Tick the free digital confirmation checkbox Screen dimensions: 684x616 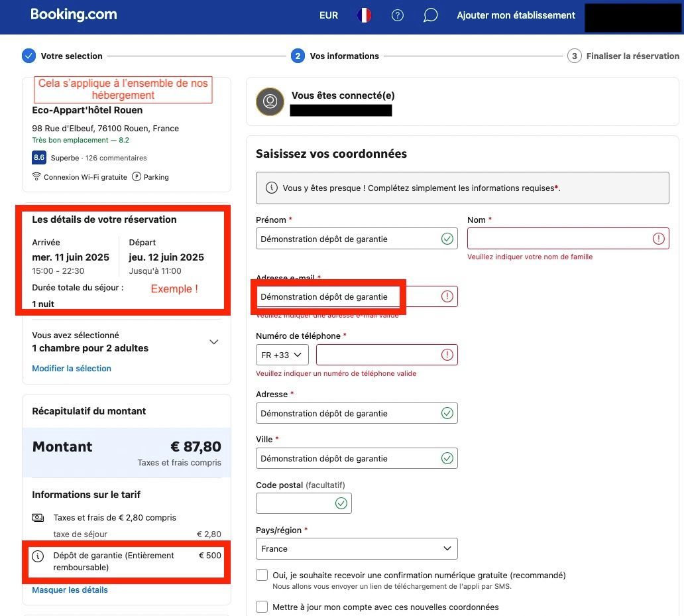tap(262, 575)
